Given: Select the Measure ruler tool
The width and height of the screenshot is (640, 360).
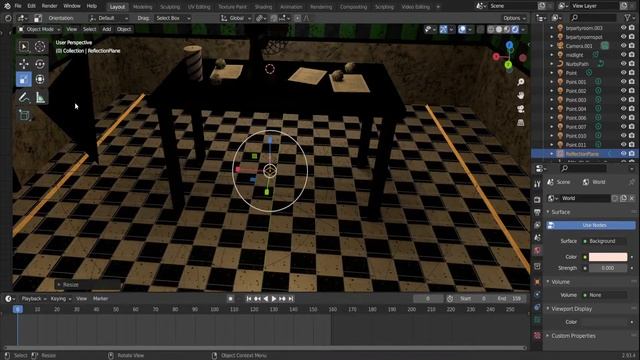Looking at the screenshot, I should point(40,97).
